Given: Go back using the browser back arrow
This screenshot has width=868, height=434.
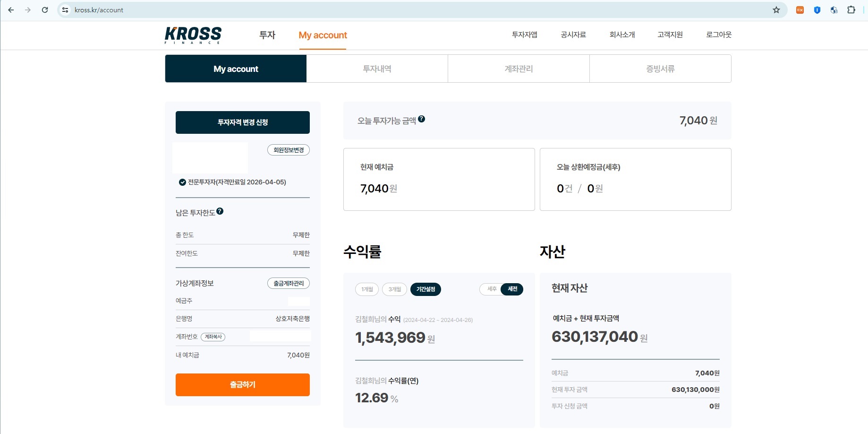Looking at the screenshot, I should pyautogui.click(x=11, y=10).
